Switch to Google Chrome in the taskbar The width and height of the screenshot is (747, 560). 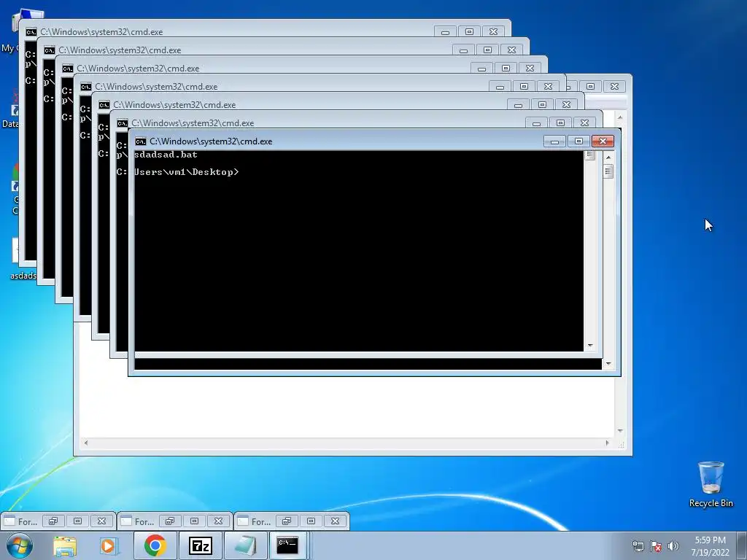[x=155, y=545]
